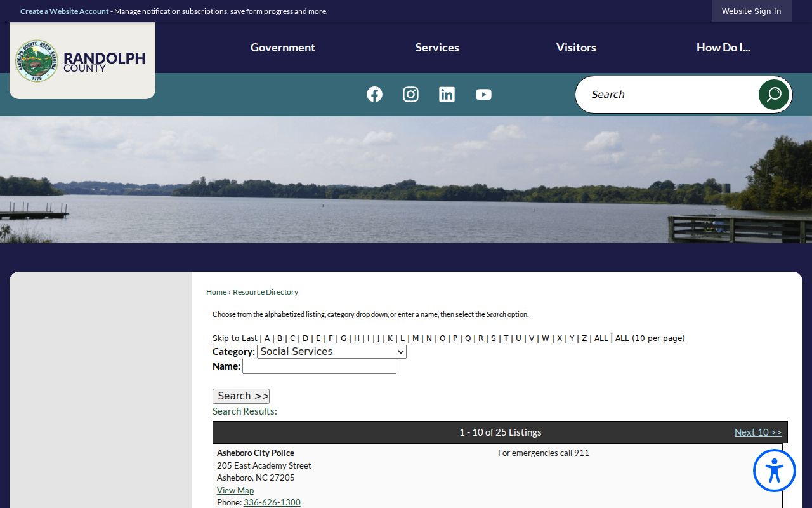Go to Home breadcrumb
The width and height of the screenshot is (812, 508).
(x=216, y=292)
